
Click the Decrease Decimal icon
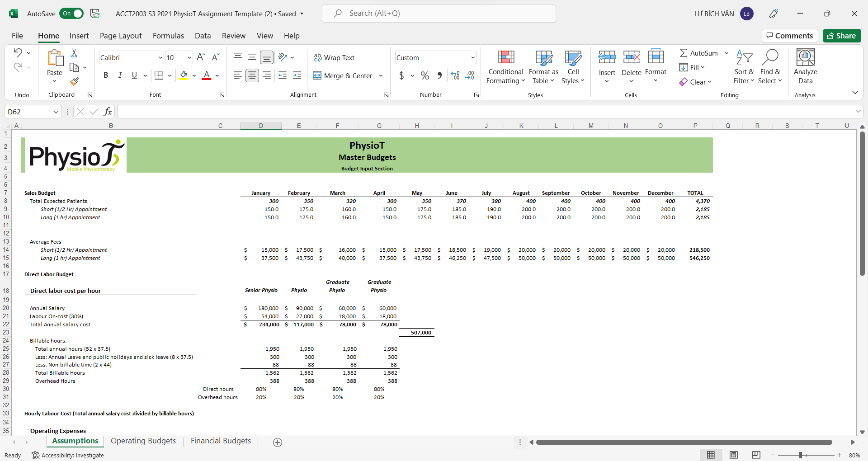coord(470,75)
